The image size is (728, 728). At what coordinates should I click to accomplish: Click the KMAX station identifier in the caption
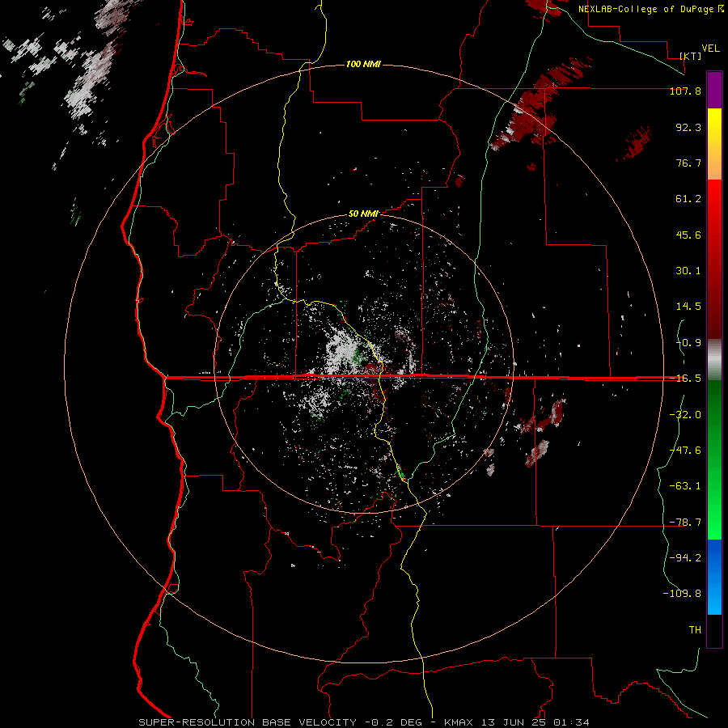click(x=457, y=722)
